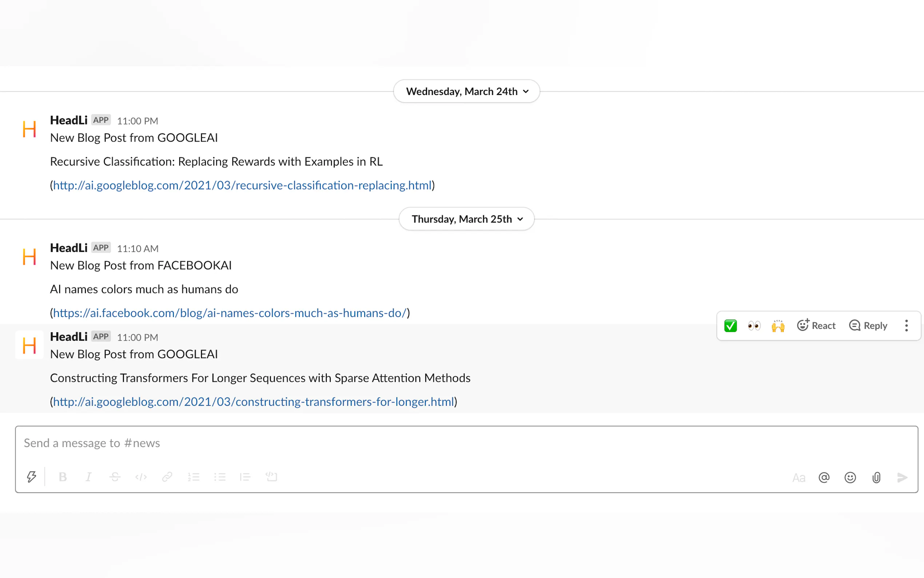Start an ordered numbered list
The image size is (924, 578).
(x=194, y=477)
